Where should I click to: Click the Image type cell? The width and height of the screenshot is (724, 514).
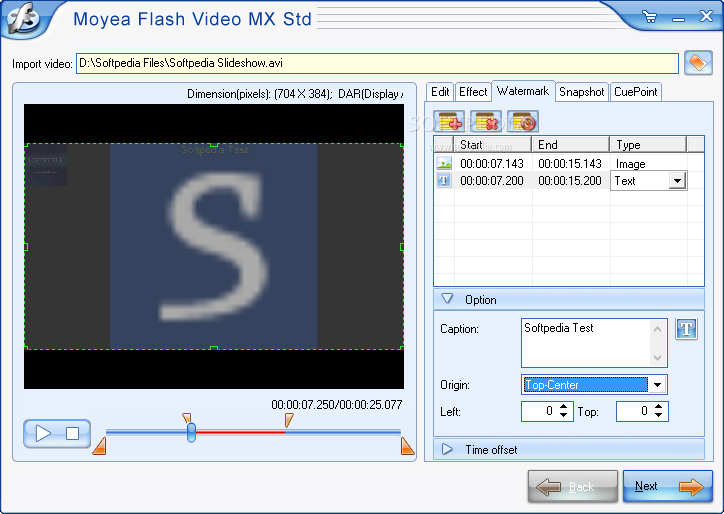(x=648, y=163)
